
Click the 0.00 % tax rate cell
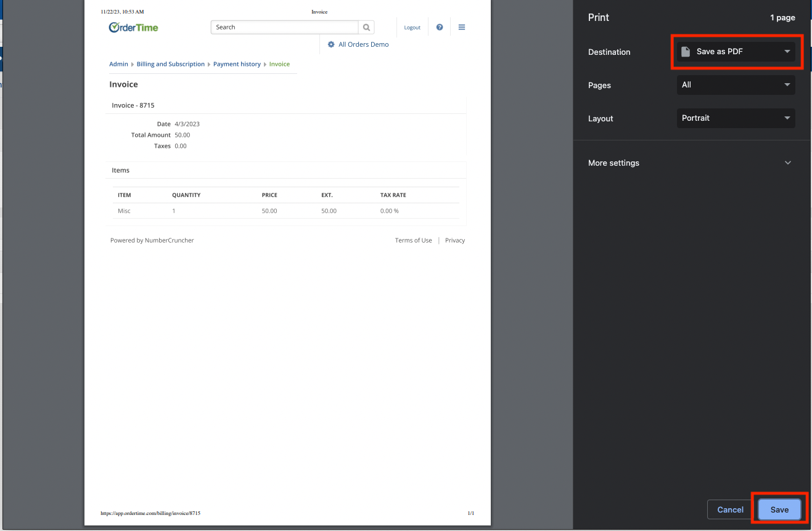tap(390, 211)
